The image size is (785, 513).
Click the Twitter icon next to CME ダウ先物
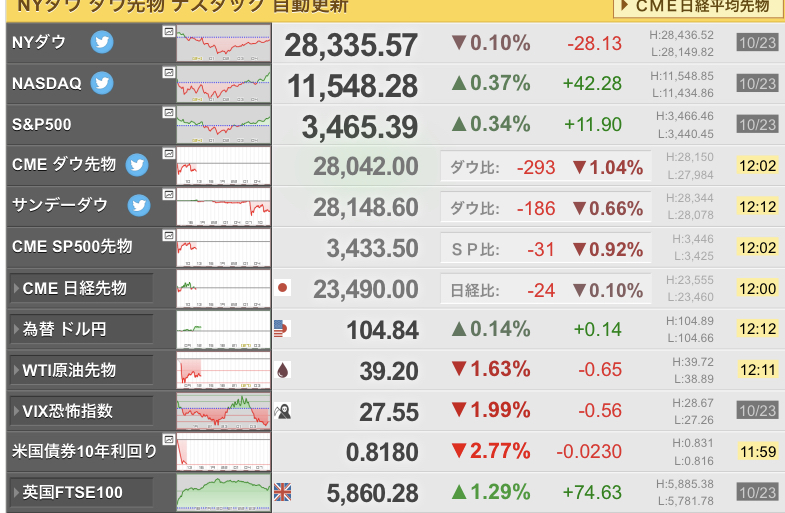click(x=137, y=165)
